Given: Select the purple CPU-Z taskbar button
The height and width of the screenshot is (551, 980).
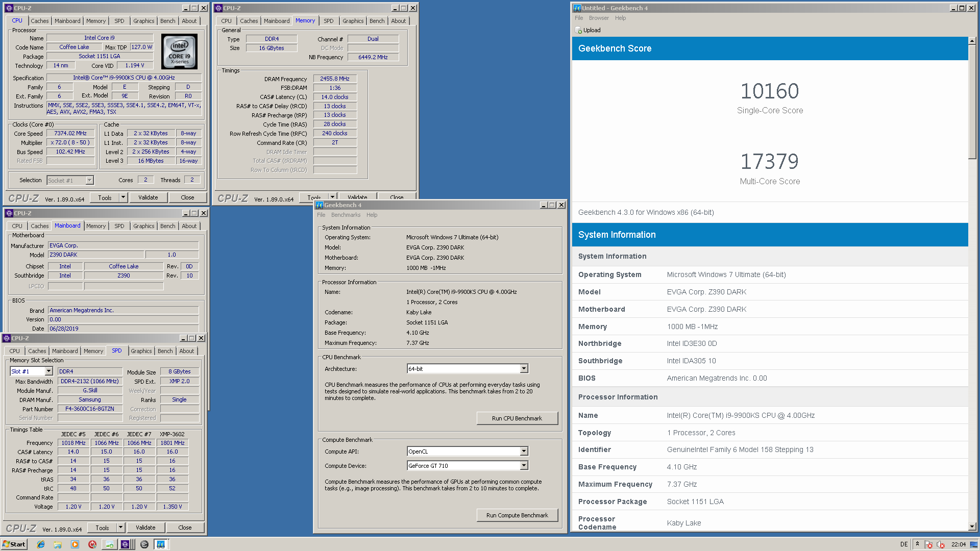Looking at the screenshot, I should (x=126, y=544).
